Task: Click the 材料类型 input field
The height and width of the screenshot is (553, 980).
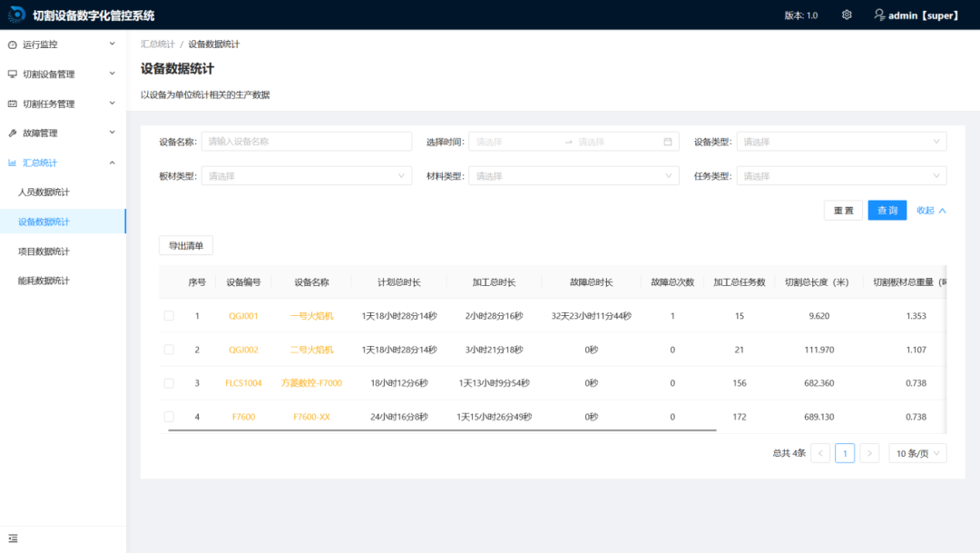Action: click(x=573, y=175)
